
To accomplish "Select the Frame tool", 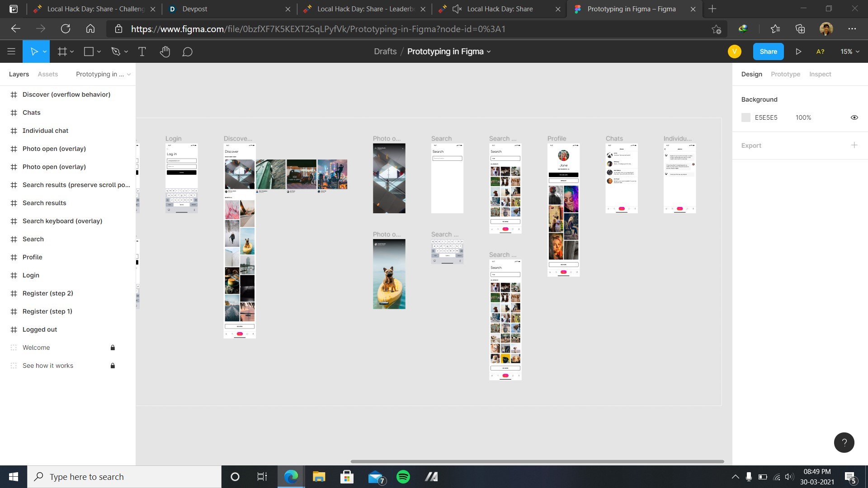I will [x=62, y=52].
